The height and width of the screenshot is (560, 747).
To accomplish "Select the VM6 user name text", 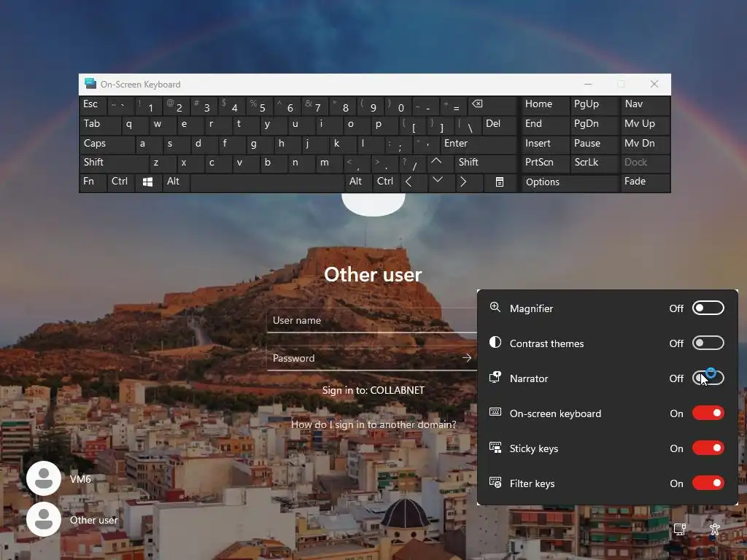I will pos(80,479).
